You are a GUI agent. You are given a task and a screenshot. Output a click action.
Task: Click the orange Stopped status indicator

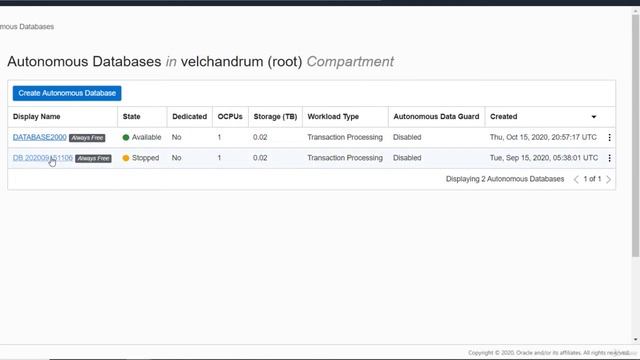coord(126,158)
